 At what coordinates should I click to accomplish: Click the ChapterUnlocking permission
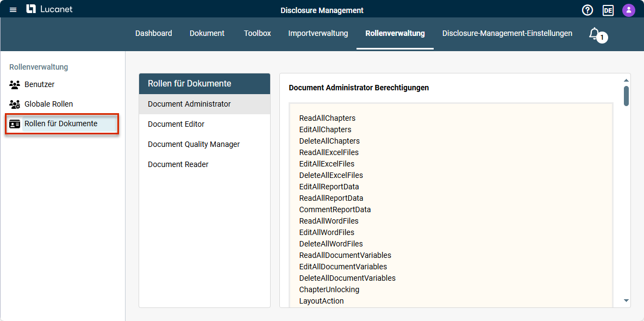click(329, 290)
